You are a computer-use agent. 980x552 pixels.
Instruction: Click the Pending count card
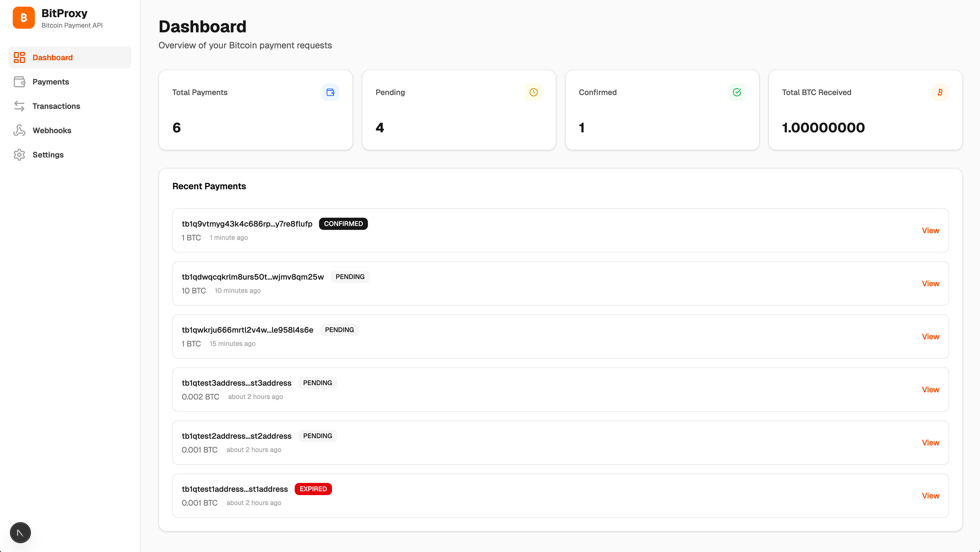(x=459, y=110)
